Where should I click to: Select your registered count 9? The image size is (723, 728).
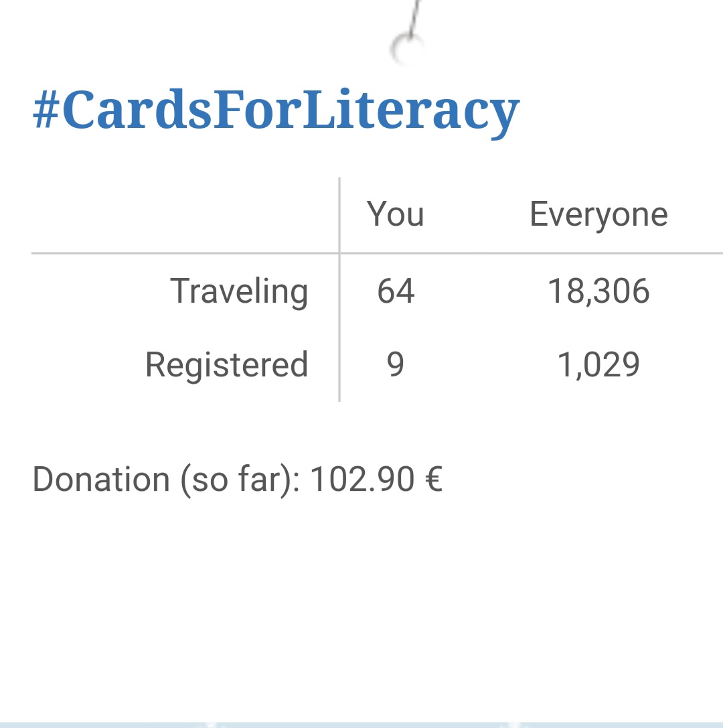[396, 364]
